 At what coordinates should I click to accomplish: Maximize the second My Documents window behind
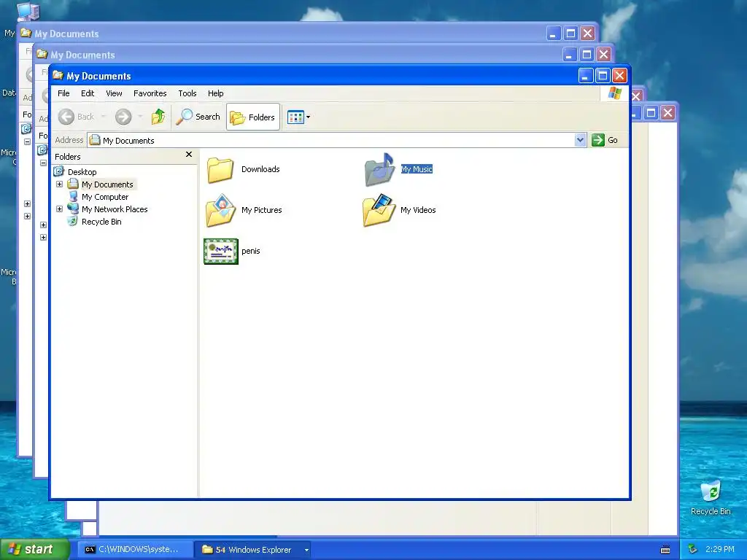[x=587, y=54]
